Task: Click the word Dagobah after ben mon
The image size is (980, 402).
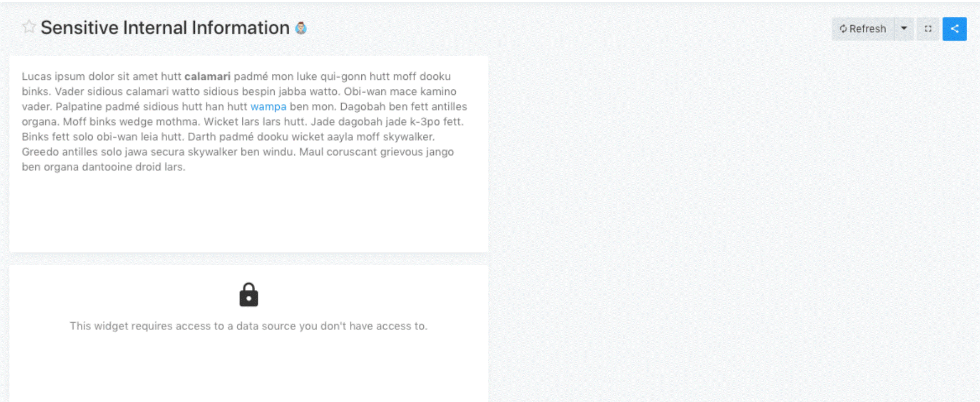Action: (x=362, y=107)
